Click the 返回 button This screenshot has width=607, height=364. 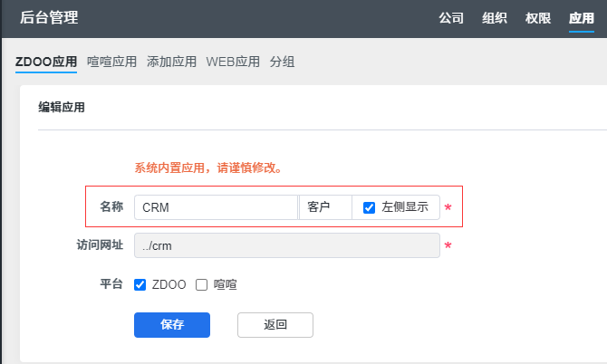pos(275,324)
